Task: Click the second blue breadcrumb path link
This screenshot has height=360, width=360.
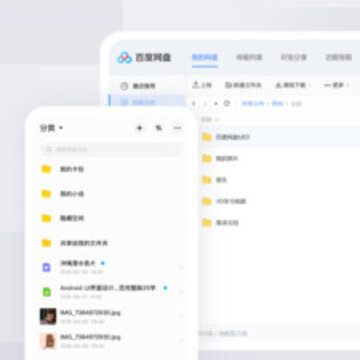Action: point(277,104)
